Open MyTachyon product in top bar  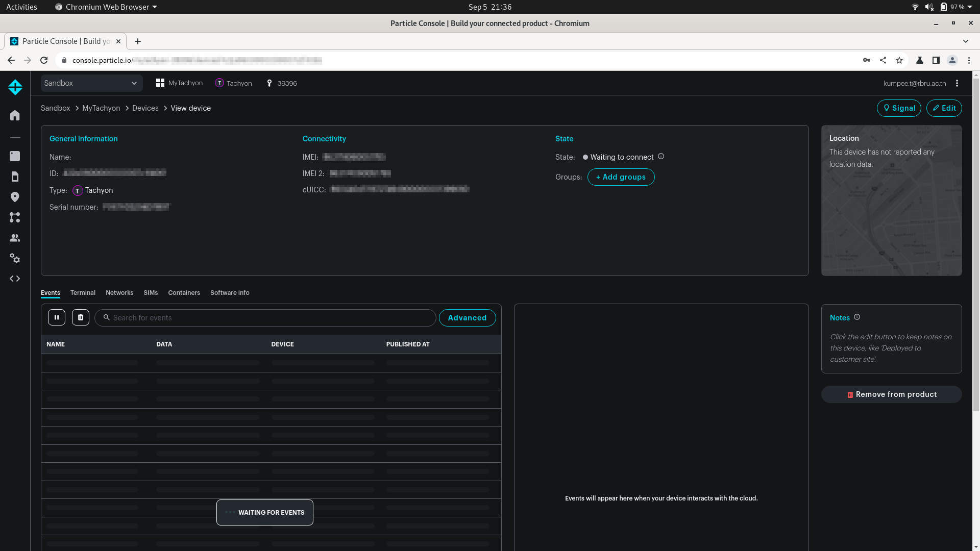click(179, 83)
